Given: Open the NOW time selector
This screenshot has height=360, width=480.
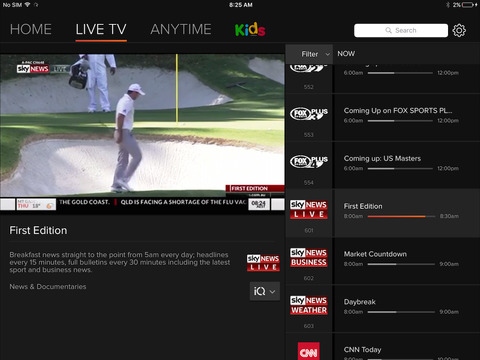Looking at the screenshot, I should tap(346, 54).
